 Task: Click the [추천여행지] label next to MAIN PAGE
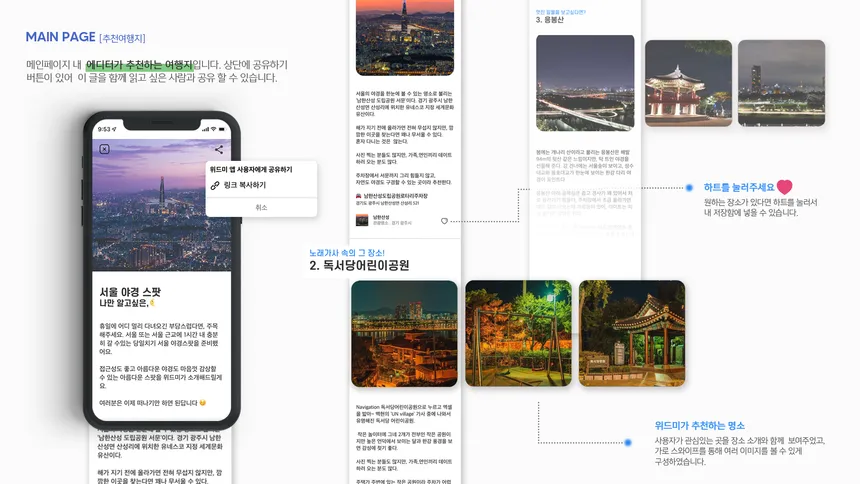[x=122, y=38]
